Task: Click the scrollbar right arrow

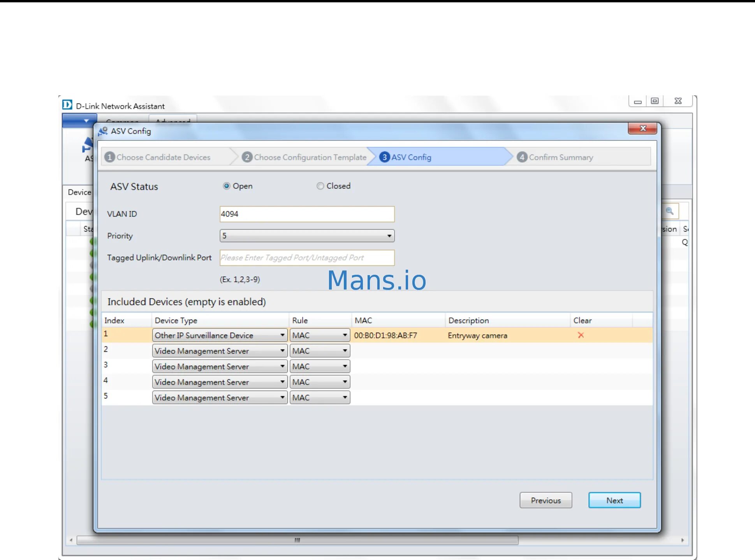Action: point(682,540)
